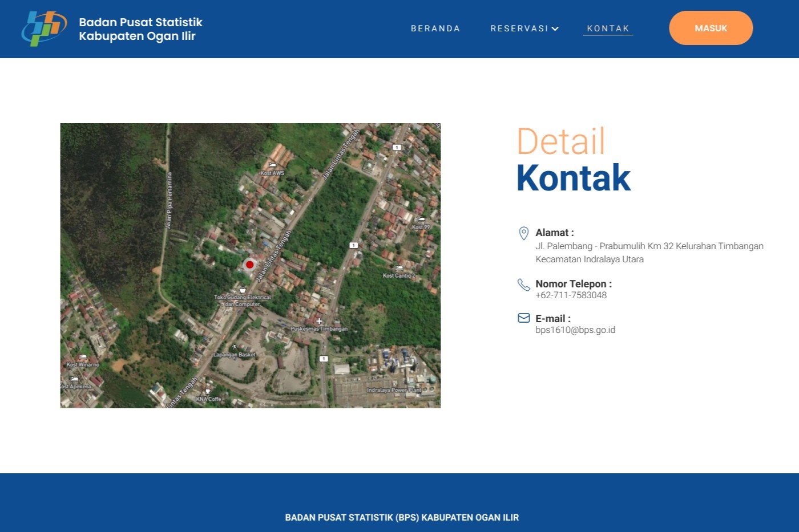Click the Puskesmas Timbangan marker on map
This screenshot has height=532, width=799.
[x=319, y=321]
